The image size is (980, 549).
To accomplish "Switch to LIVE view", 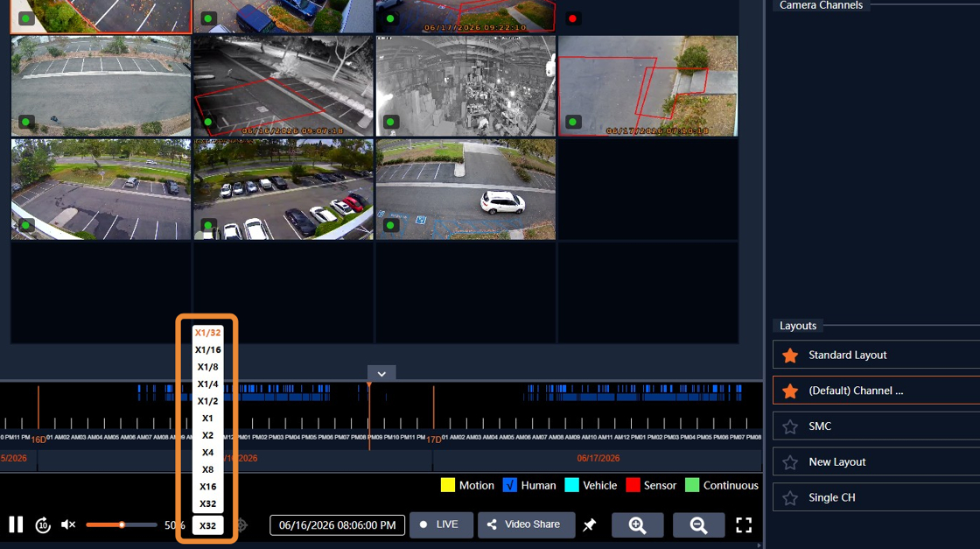I will coord(441,524).
